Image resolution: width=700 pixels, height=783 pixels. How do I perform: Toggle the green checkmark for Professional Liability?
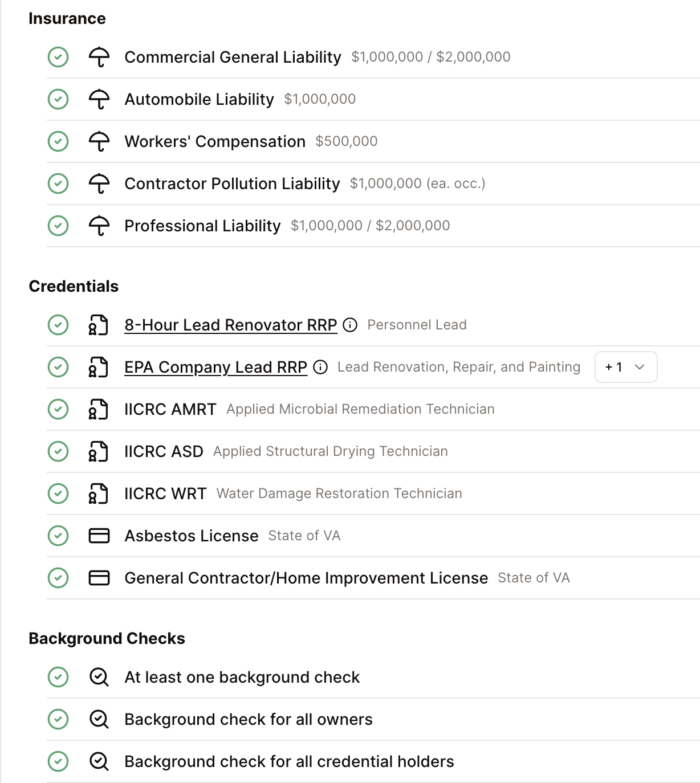[58, 226]
